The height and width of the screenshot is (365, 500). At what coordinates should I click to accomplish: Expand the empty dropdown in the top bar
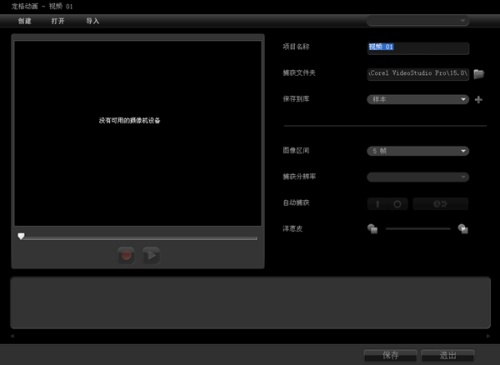pos(418,21)
